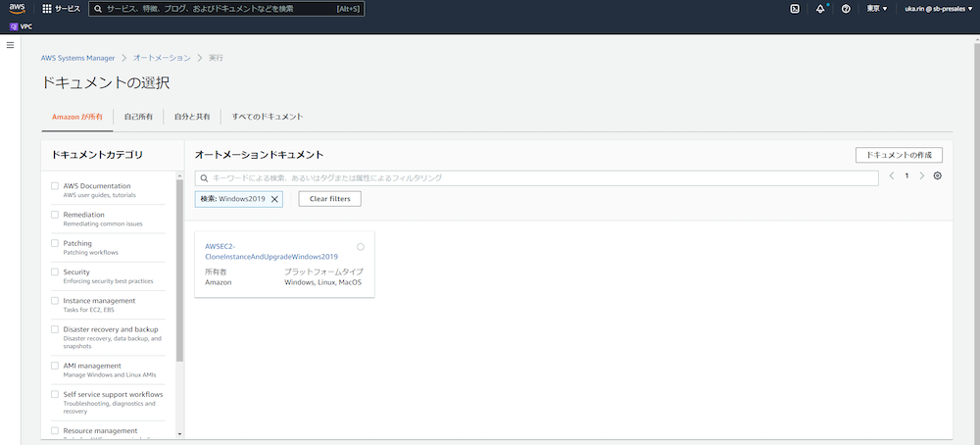
Task: Click the 'Patching workflows' description text
Action: (x=90, y=253)
